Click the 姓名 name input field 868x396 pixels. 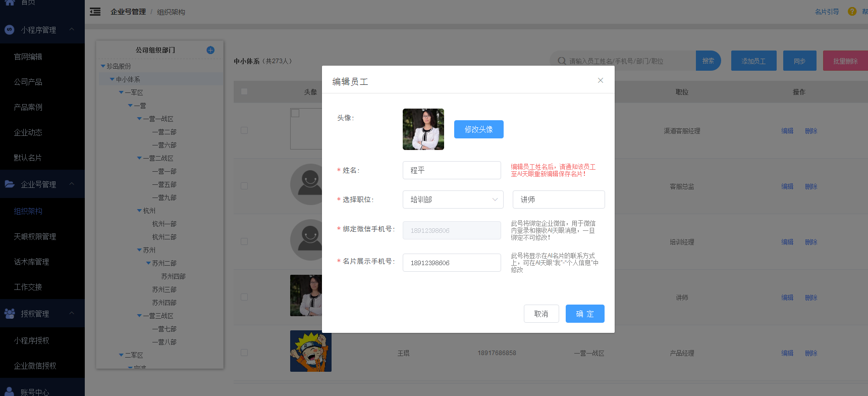451,170
